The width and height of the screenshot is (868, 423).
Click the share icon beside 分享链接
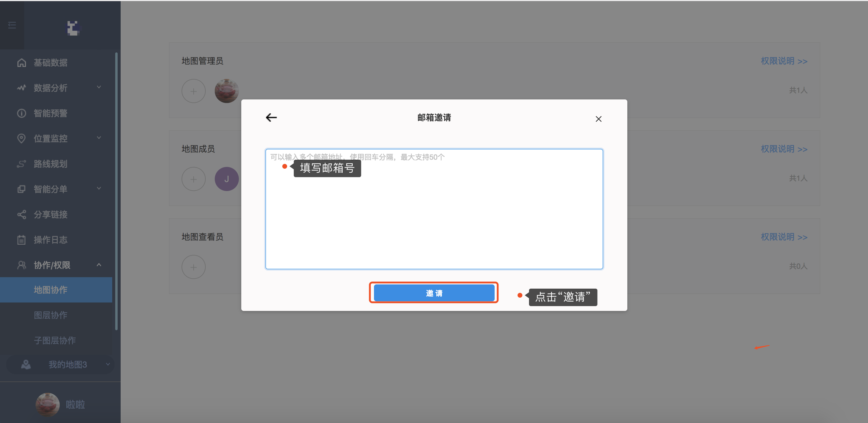tap(22, 214)
